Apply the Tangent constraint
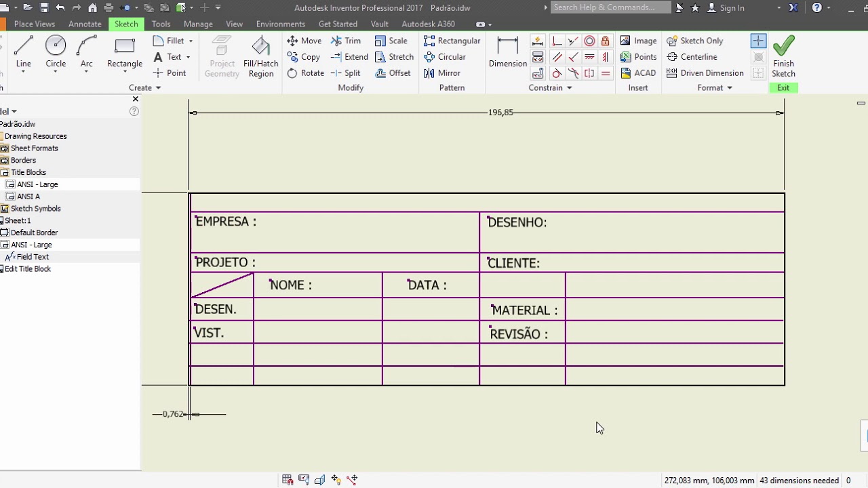The width and height of the screenshot is (868, 488). click(x=557, y=73)
